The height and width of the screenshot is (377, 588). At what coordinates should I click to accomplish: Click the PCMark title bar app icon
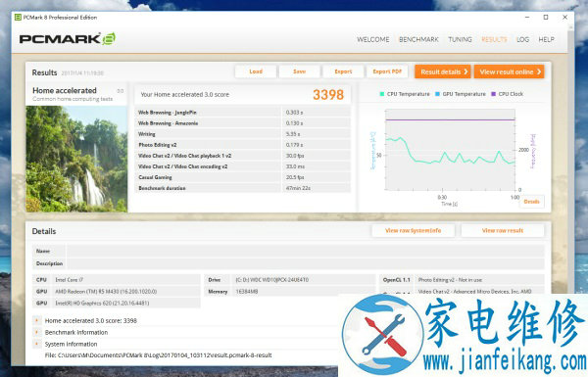18,18
